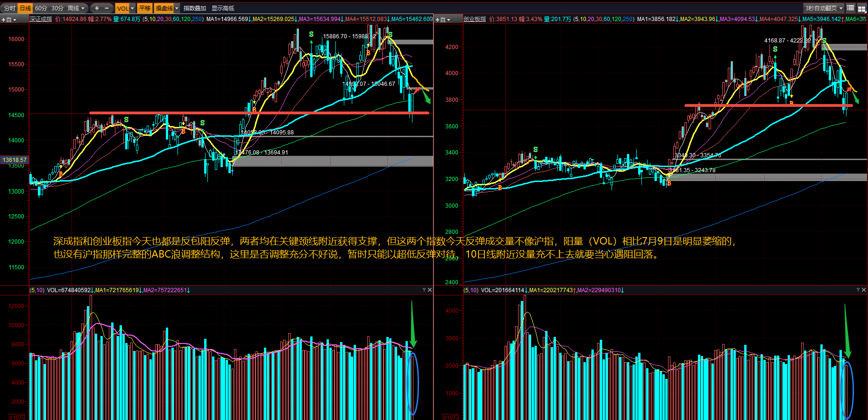Viewport: 868px width, 420px height.
Task: Open the multi-window grid layout icon
Action: pos(861,8)
